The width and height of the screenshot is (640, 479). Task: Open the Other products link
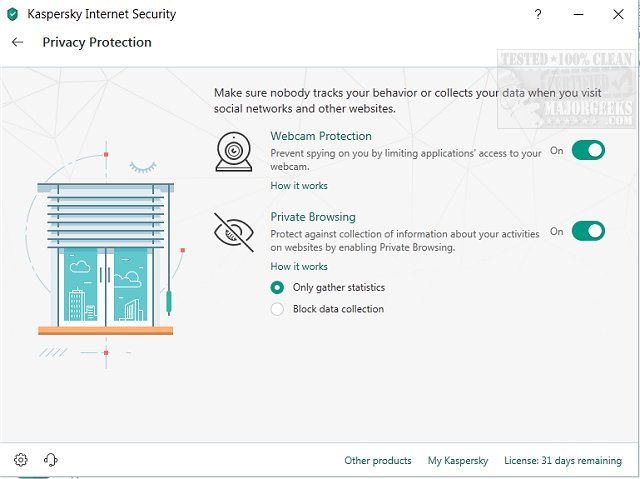pos(378,460)
